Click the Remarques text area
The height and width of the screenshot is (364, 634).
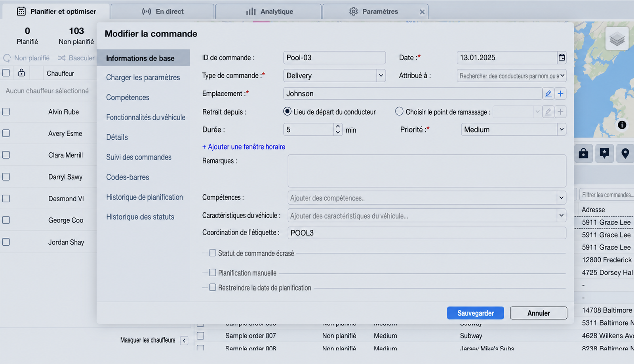pyautogui.click(x=427, y=171)
